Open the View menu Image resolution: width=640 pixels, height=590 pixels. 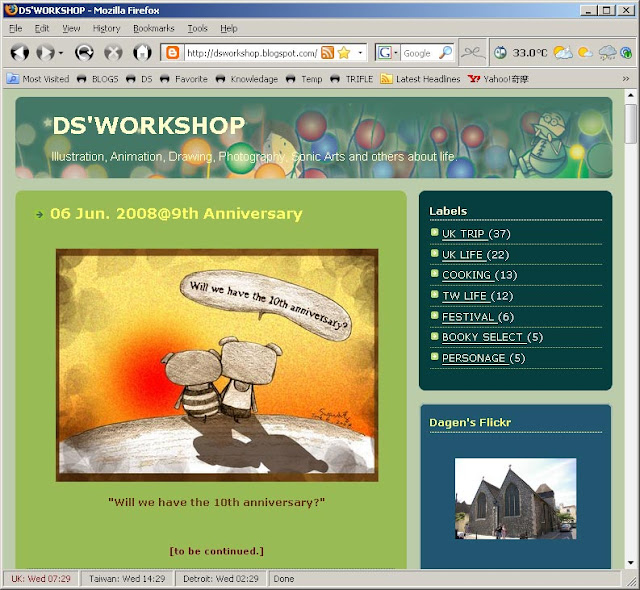tap(71, 28)
